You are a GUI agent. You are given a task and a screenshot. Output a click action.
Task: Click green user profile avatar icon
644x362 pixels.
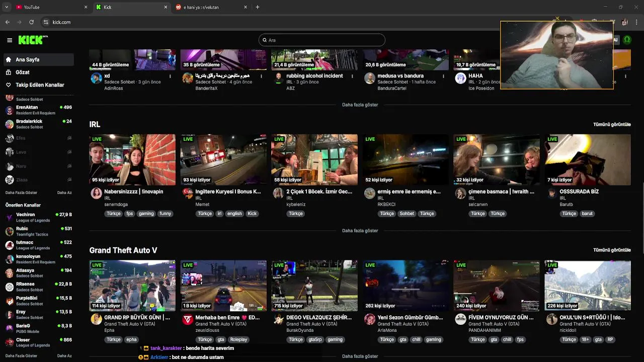pyautogui.click(x=627, y=40)
